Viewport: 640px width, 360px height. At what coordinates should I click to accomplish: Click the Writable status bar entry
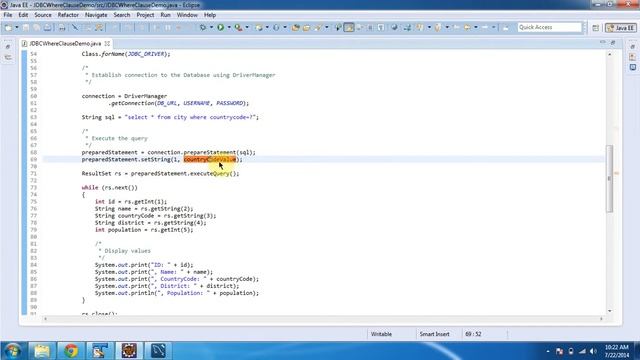[x=381, y=334]
